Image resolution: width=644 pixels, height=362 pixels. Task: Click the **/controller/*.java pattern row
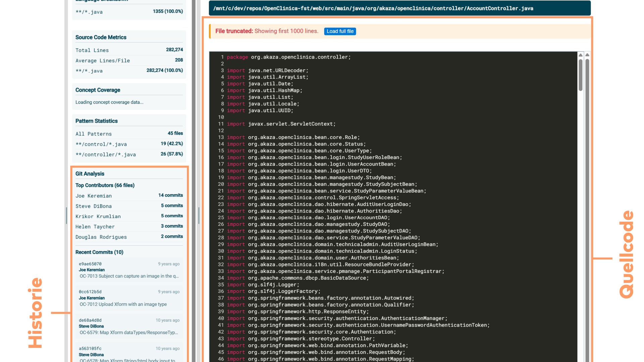click(129, 155)
